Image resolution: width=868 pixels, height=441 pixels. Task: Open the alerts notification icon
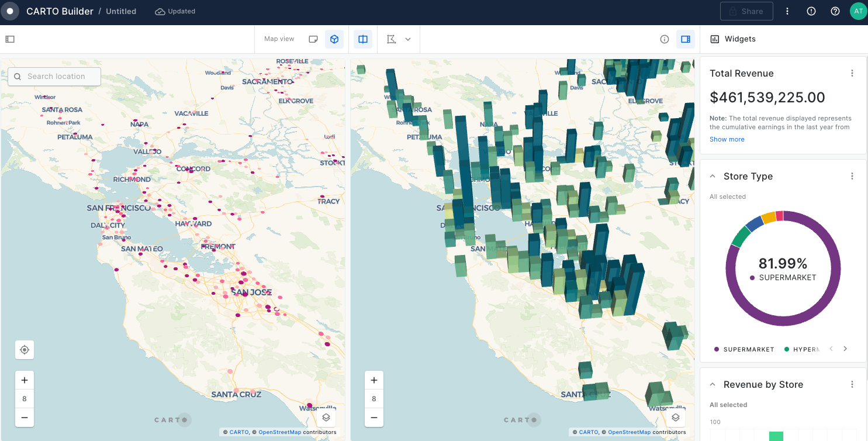(x=811, y=11)
